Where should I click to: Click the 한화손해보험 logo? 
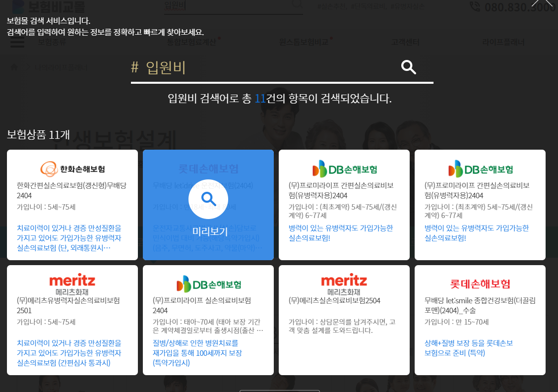point(72,169)
